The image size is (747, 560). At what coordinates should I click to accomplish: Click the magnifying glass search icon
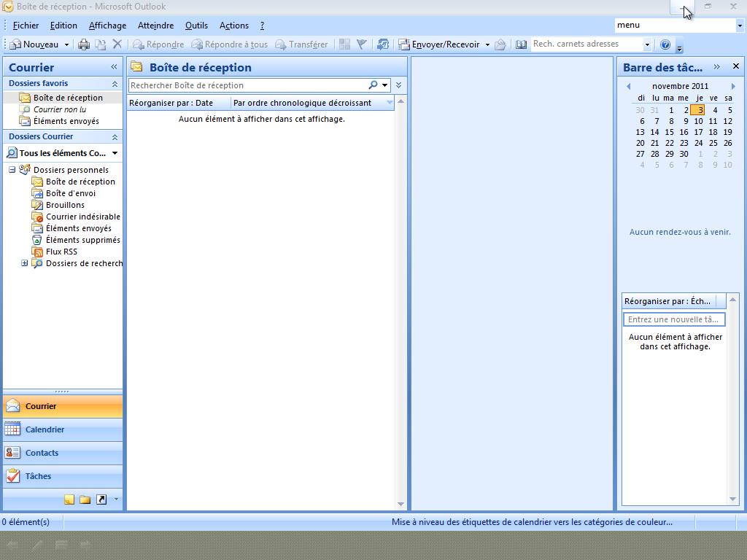coord(373,85)
